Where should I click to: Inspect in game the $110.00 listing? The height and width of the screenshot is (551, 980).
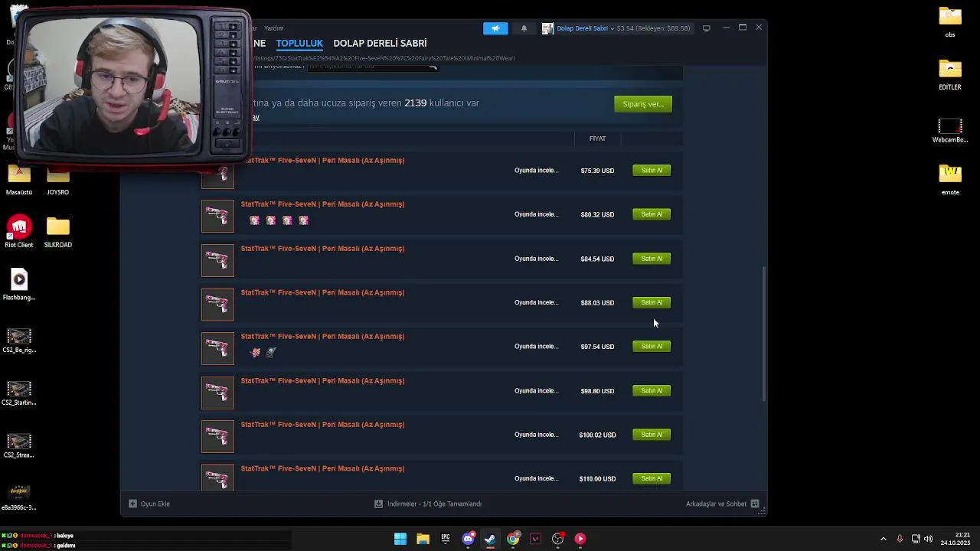pyautogui.click(x=536, y=478)
